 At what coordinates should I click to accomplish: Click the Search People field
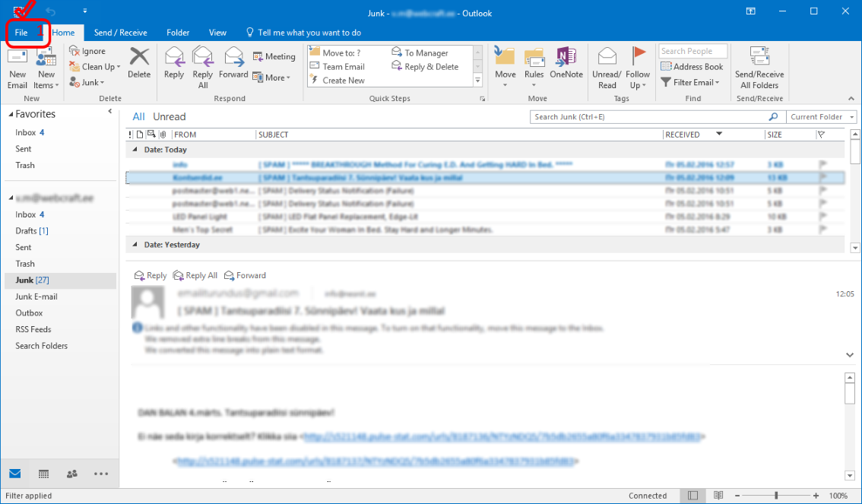692,51
